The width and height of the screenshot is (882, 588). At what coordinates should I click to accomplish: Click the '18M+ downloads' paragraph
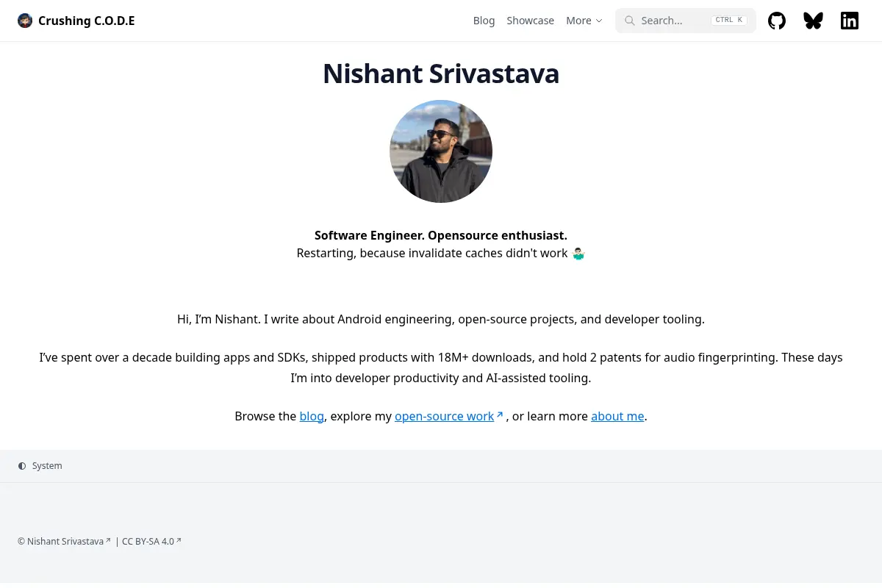441,367
